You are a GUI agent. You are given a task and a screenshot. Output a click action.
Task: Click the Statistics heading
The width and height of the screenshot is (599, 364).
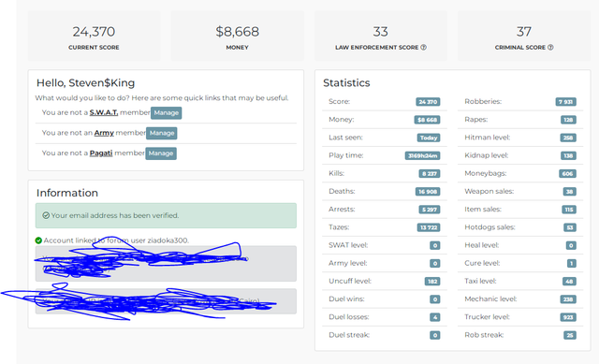tap(346, 83)
